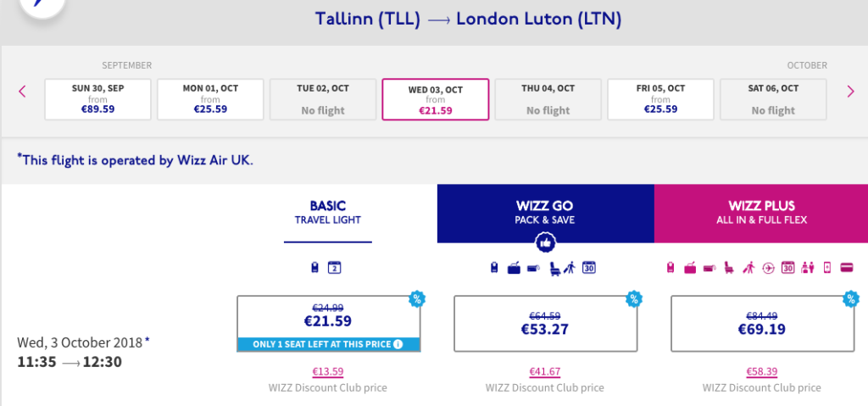Click the discount percent badge on WIZZ Plus fare
The width and height of the screenshot is (868, 406).
pos(850,298)
